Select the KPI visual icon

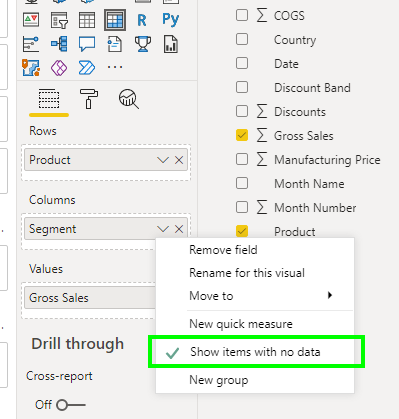point(31,20)
